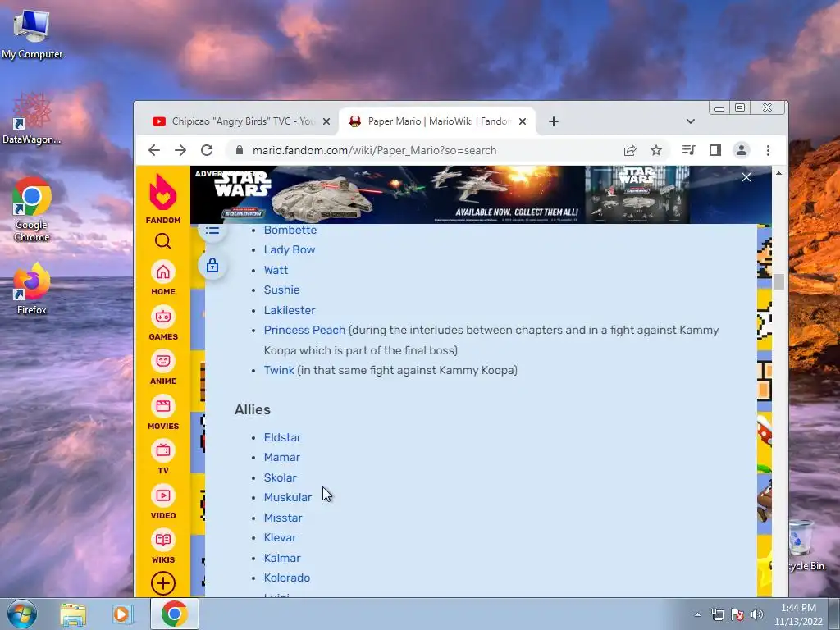Open the Sushie link
The height and width of the screenshot is (630, 840).
tap(282, 290)
